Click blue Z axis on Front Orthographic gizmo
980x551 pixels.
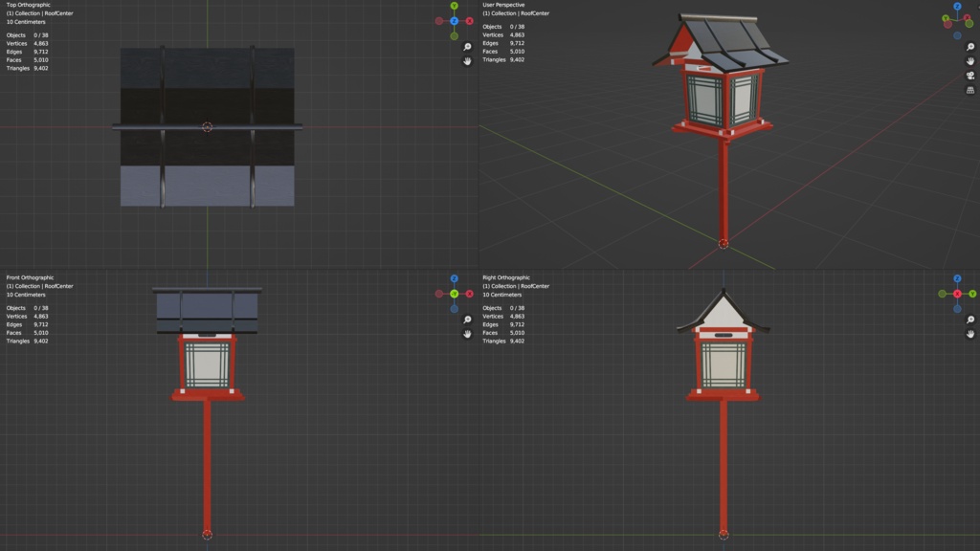455,278
